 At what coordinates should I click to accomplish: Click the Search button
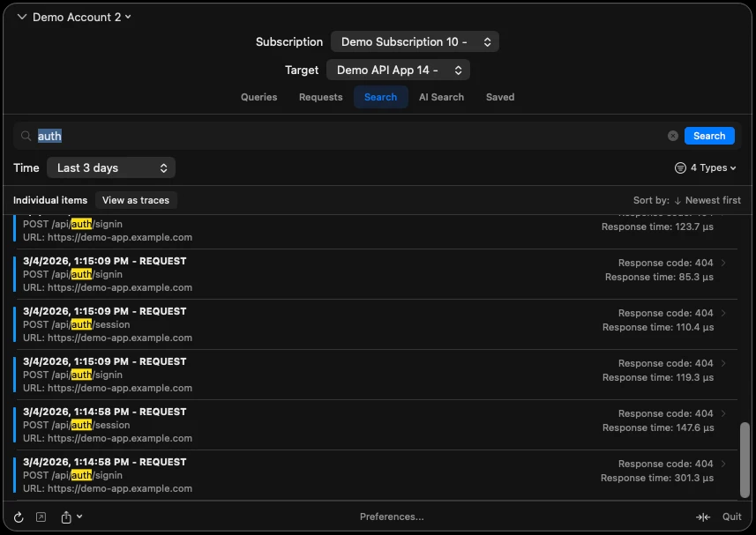(x=708, y=136)
